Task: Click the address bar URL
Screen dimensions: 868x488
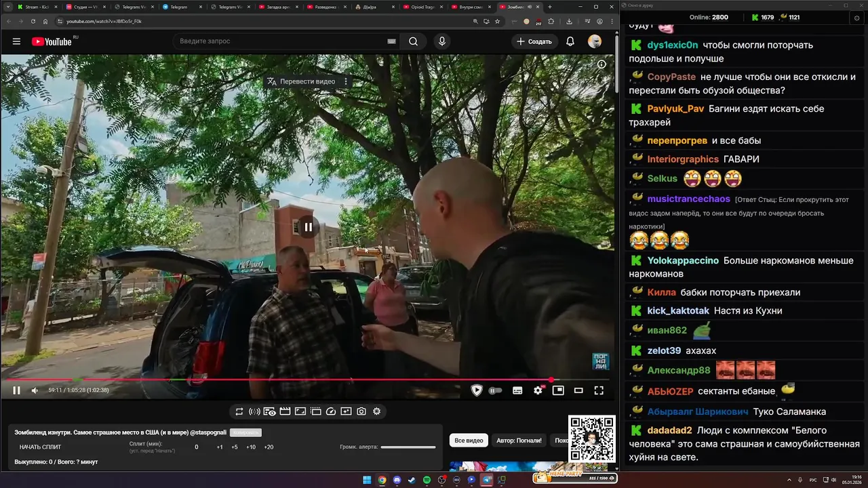Action: pyautogui.click(x=104, y=21)
